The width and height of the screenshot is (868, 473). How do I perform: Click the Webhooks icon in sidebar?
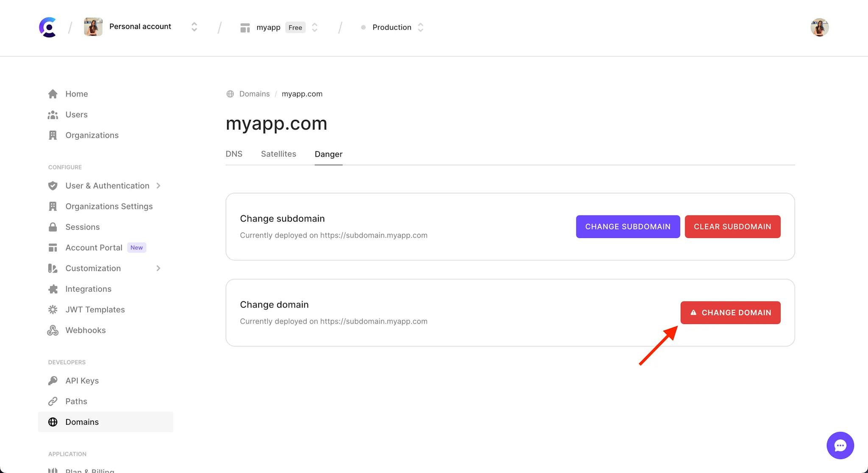[52, 330]
